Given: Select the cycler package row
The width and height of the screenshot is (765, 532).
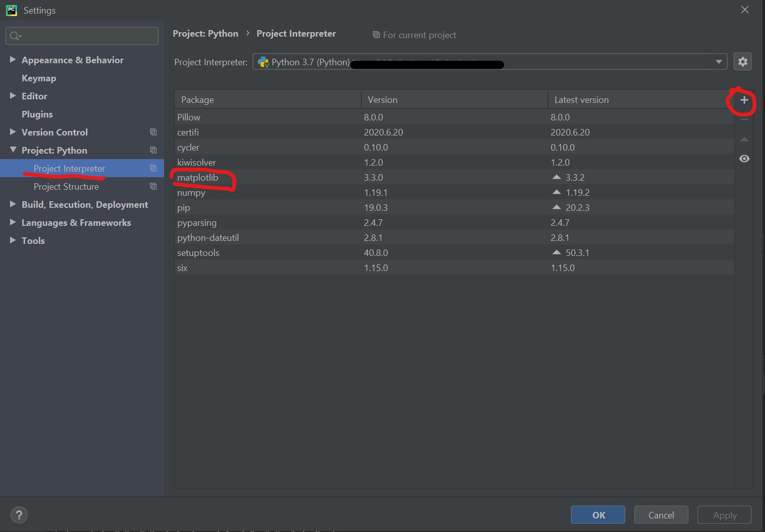Looking at the screenshot, I should click(x=454, y=147).
